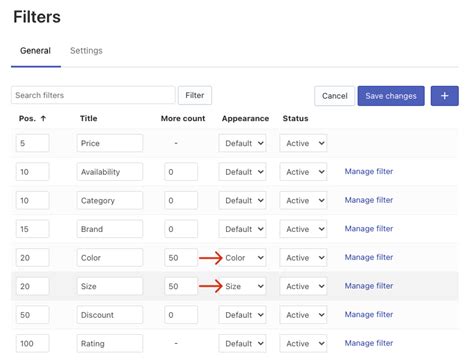
Task: Click Manage filter for Color
Action: coord(369,257)
